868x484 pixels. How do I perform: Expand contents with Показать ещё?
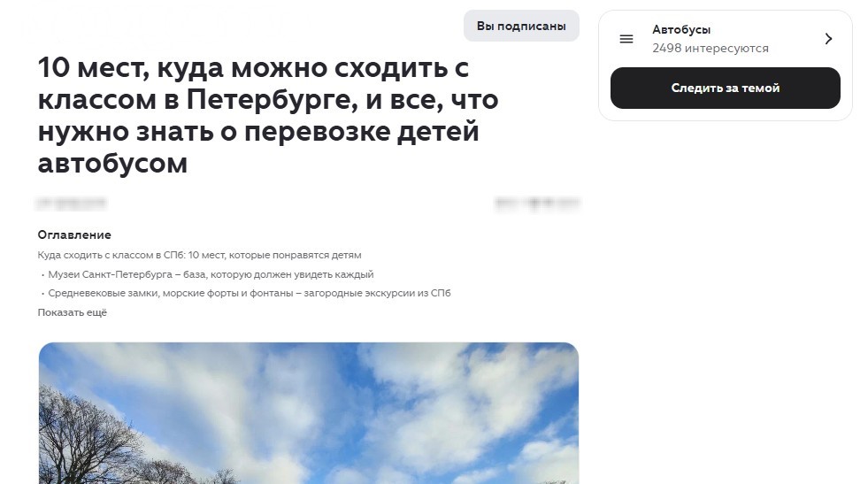click(x=72, y=312)
